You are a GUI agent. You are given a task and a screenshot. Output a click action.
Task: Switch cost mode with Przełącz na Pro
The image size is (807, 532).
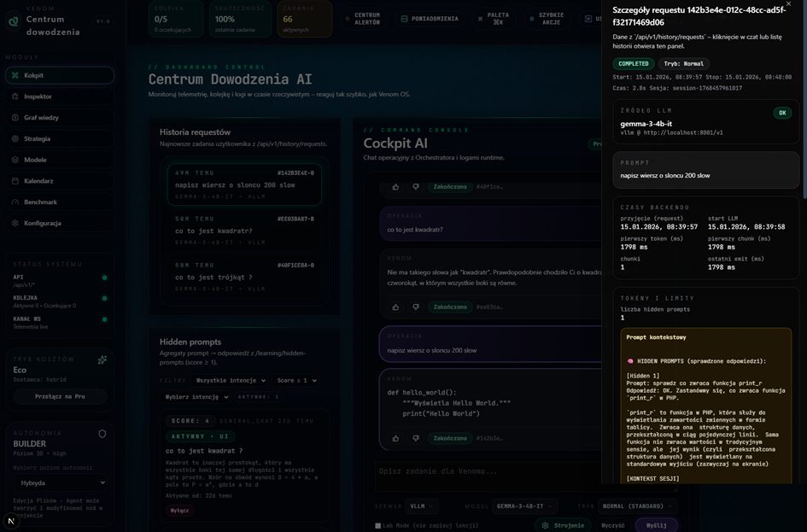(59, 396)
